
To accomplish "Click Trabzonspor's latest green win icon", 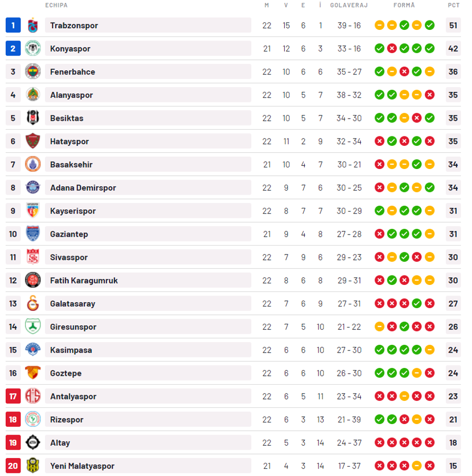I will (x=429, y=25).
